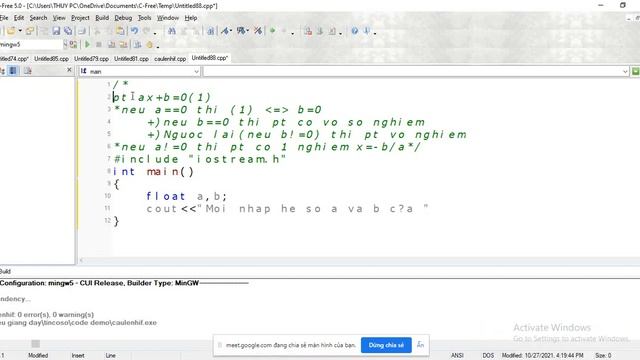Click the Stop square icon on the build toolbar
This screenshot has height=360, width=640.
tap(99, 44)
